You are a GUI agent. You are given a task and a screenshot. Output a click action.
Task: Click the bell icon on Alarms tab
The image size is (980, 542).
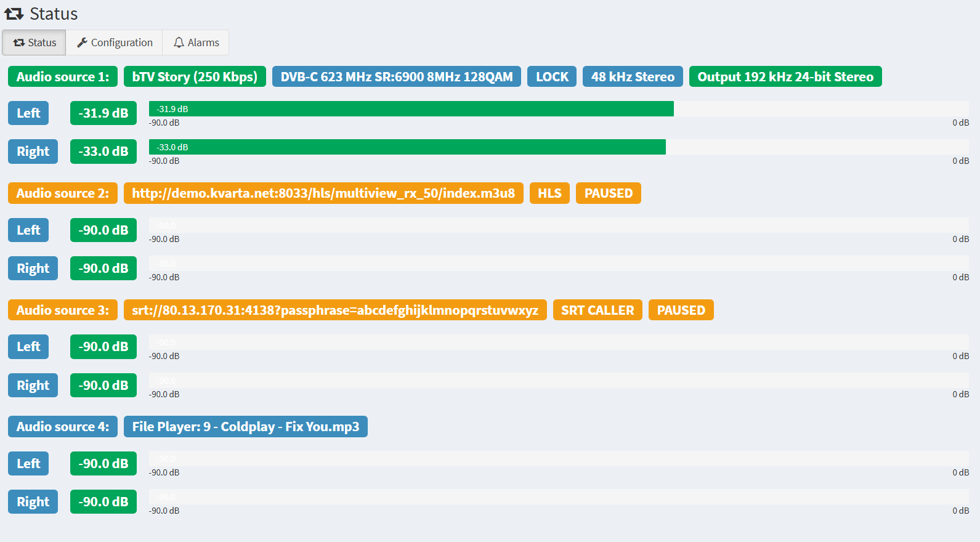pos(179,42)
